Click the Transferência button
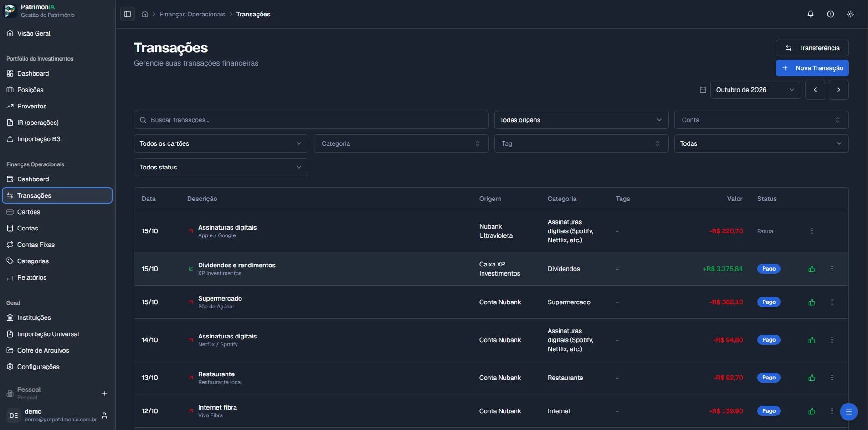868x430 pixels. (x=812, y=48)
